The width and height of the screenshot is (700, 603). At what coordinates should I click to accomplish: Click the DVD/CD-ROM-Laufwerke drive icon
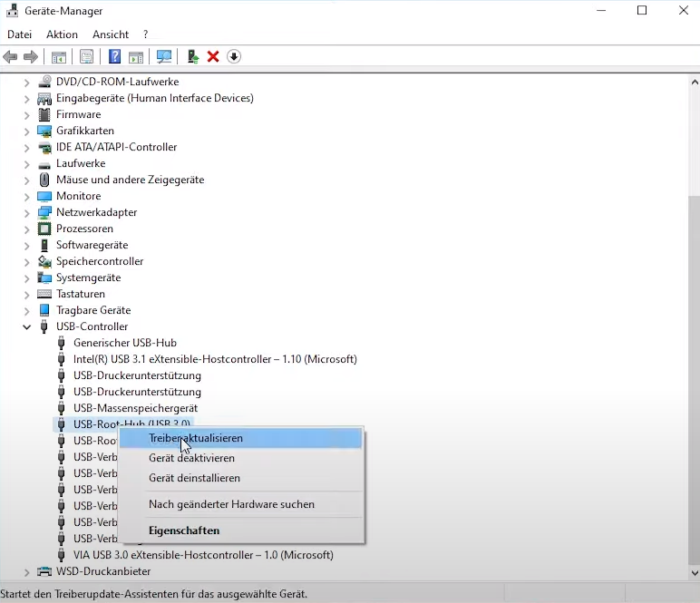click(x=44, y=82)
